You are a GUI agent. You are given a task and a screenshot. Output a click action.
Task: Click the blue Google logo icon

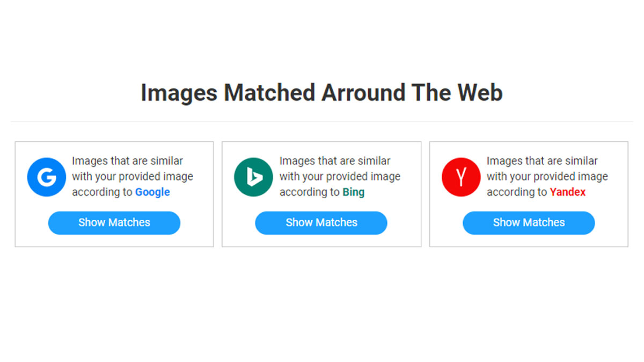coord(47,177)
